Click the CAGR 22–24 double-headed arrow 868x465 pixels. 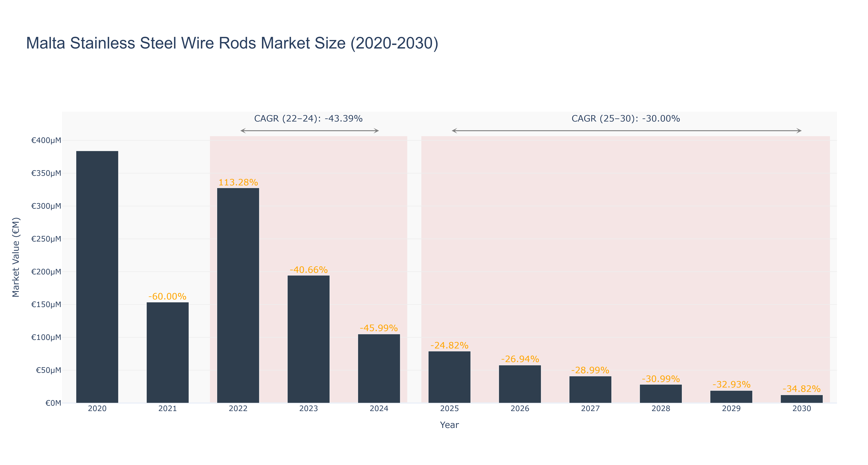tap(310, 131)
